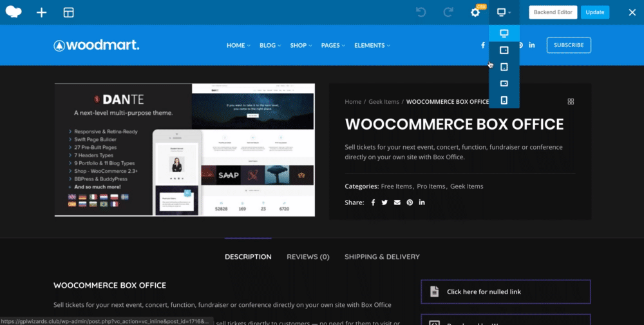
Task: Open the templates panel icon
Action: tap(69, 12)
